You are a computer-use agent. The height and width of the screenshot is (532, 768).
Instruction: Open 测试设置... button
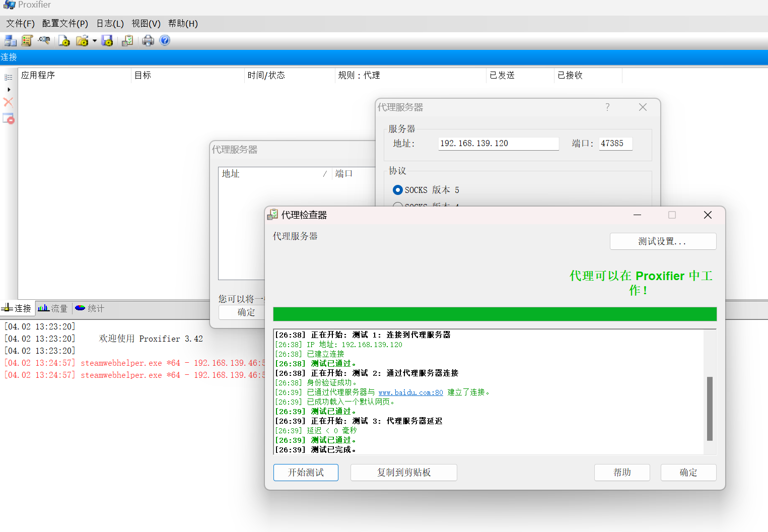[663, 241]
